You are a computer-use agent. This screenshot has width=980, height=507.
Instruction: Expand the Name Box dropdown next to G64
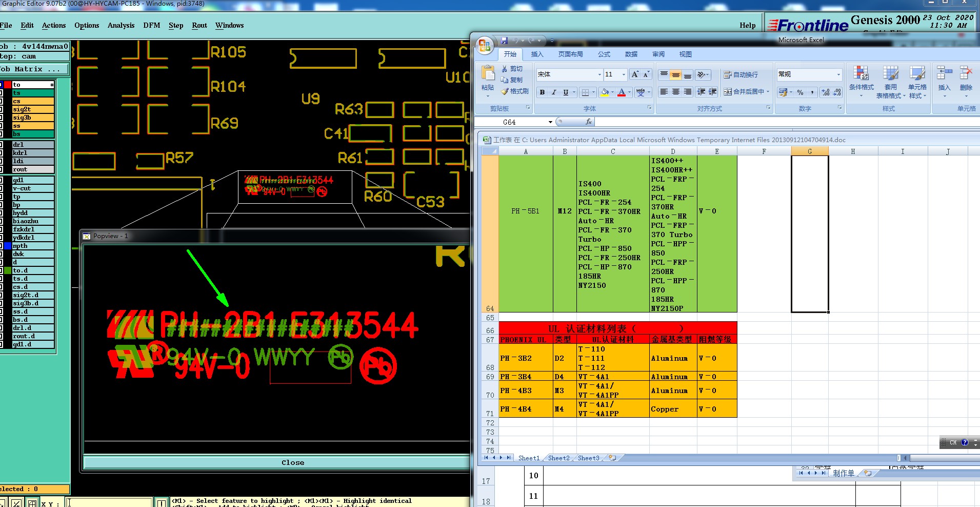550,122
